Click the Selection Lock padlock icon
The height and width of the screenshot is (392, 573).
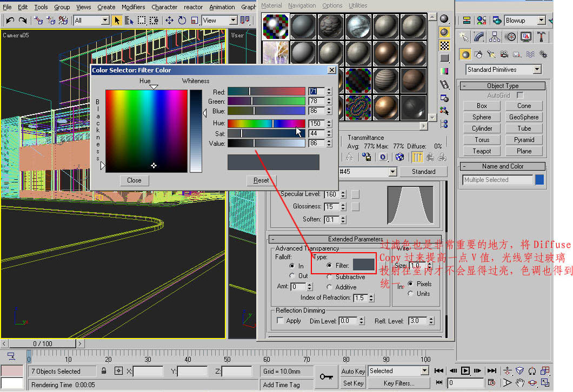coord(104,371)
